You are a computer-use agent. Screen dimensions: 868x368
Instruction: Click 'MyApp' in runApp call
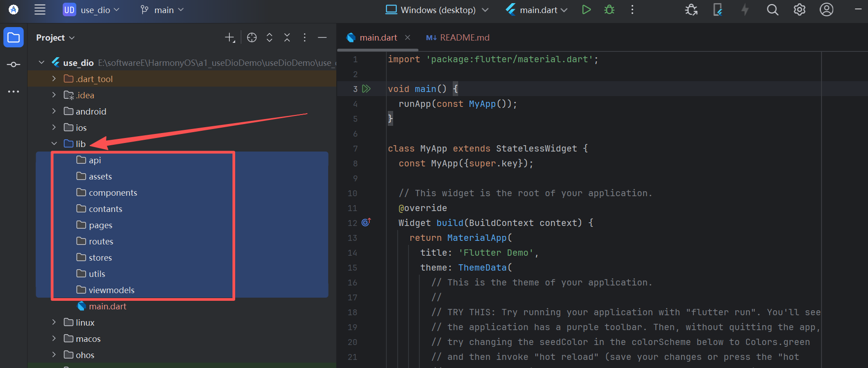point(482,104)
